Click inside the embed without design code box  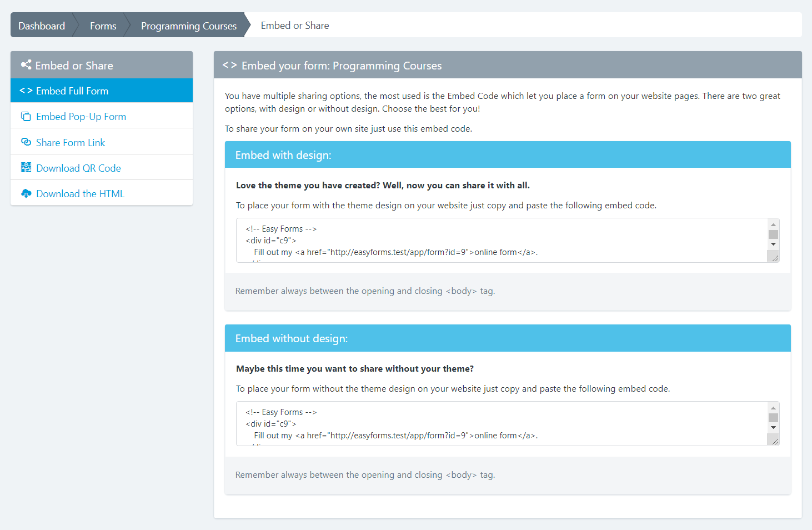(x=500, y=423)
